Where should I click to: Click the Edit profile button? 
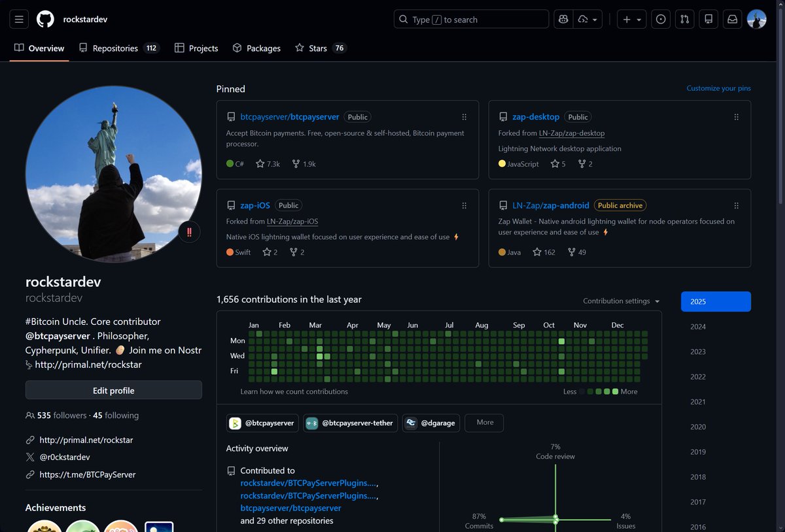113,390
